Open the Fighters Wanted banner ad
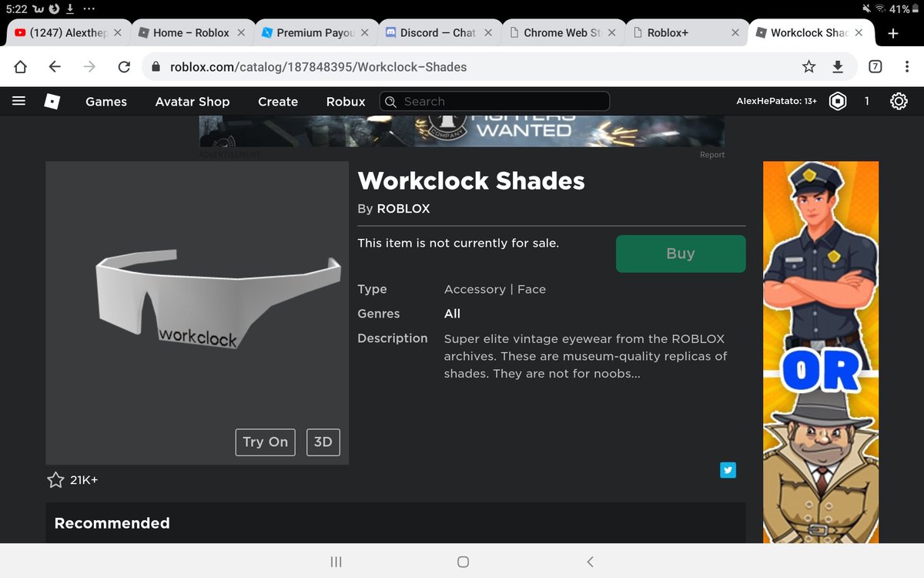Screen dimensions: 924x578 click(462, 131)
